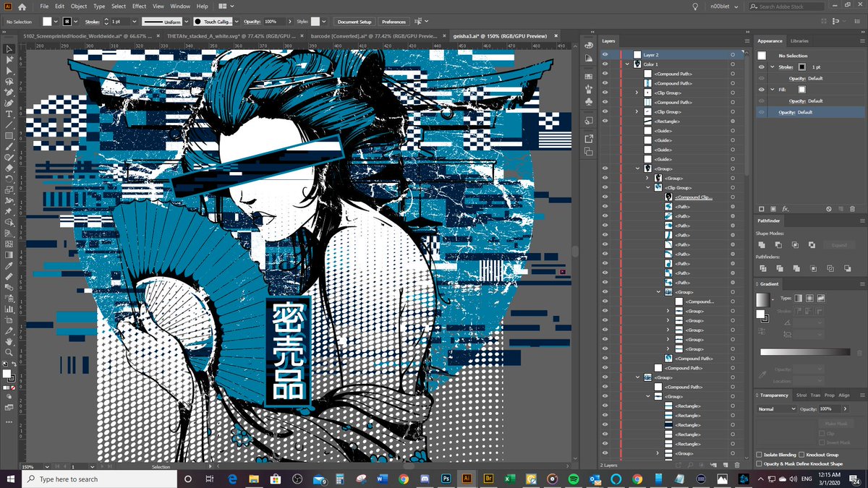Enable Opacity & Mask Define Knockout Shape

coord(759,463)
